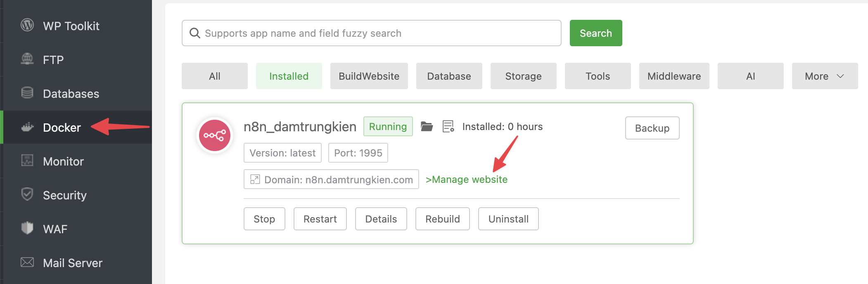868x284 pixels.
Task: Uninstall the n8n_damtrungkien app
Action: point(508,219)
